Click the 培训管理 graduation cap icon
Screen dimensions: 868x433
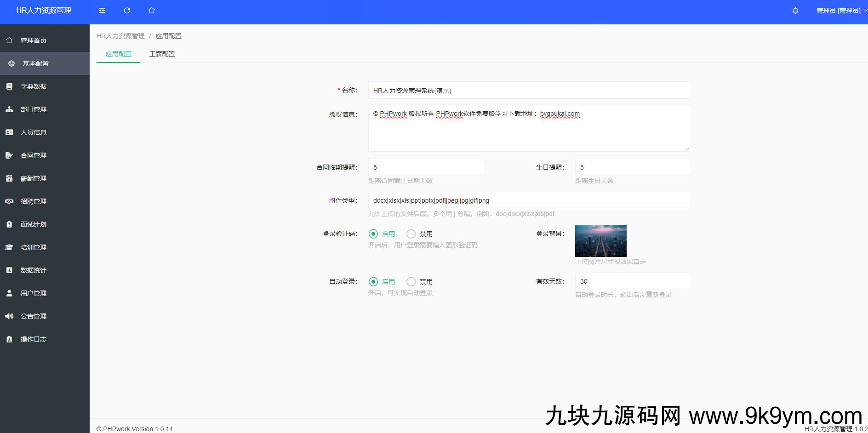(x=9, y=247)
